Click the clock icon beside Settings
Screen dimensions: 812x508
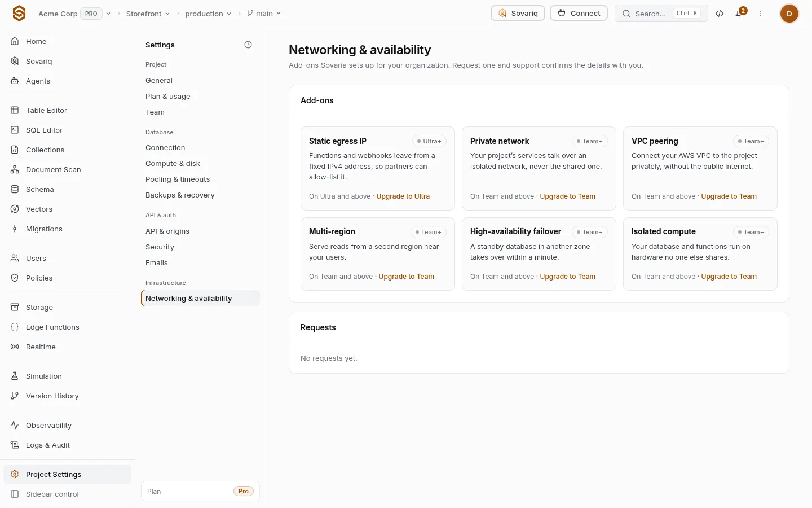(248, 45)
